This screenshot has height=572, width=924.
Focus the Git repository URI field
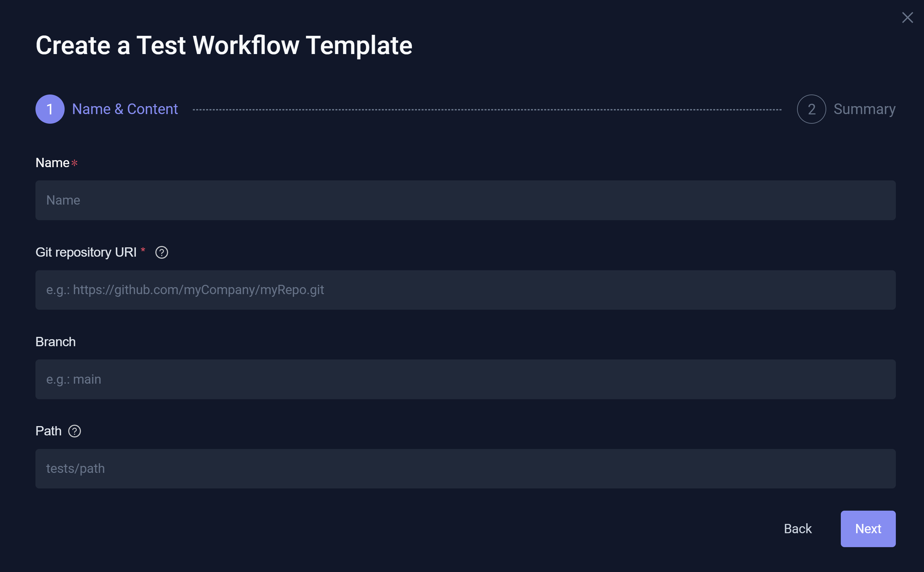coord(465,290)
